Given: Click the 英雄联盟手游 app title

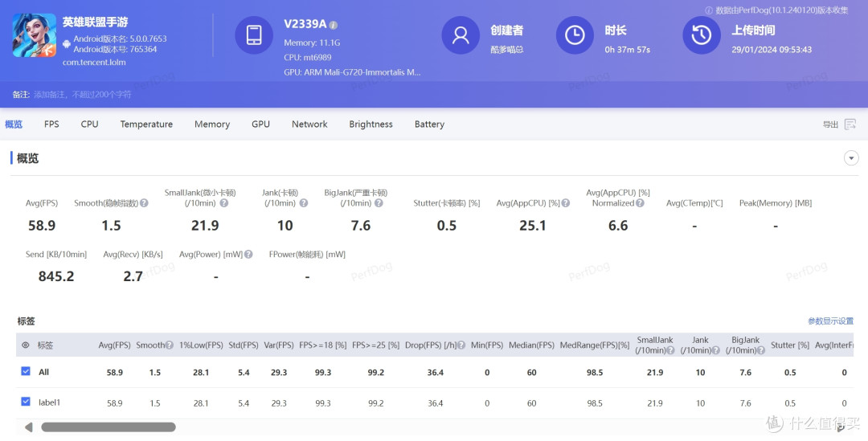Looking at the screenshot, I should [95, 22].
